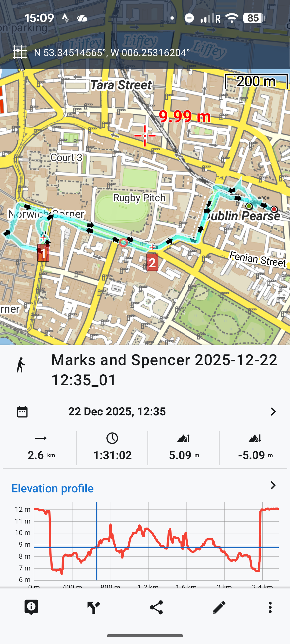Viewport: 290px width, 644px height.
Task: Tap the coordinate grid icon
Action: pyautogui.click(x=20, y=52)
